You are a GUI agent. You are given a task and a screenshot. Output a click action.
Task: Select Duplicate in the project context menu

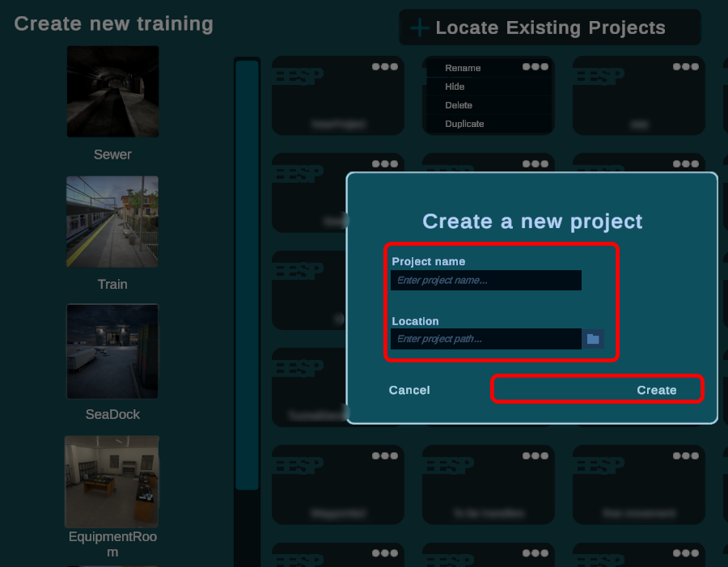coord(464,124)
